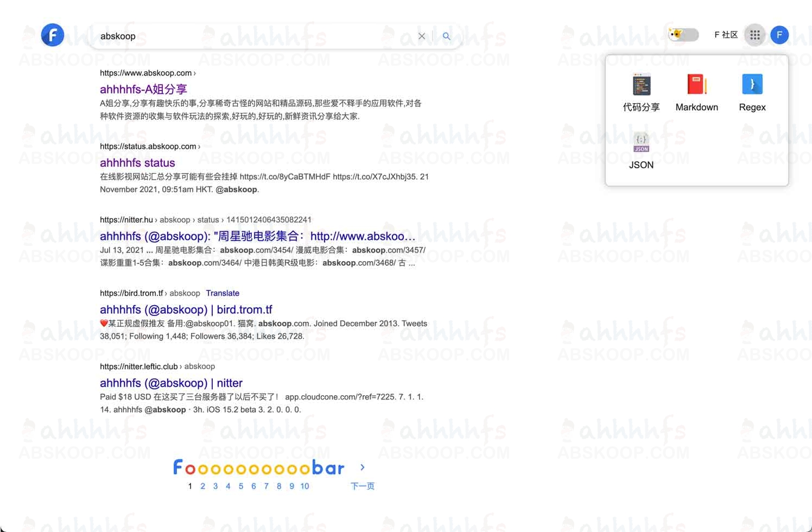The height and width of the screenshot is (532, 812).
Task: Jump to results page 10
Action: [304, 486]
